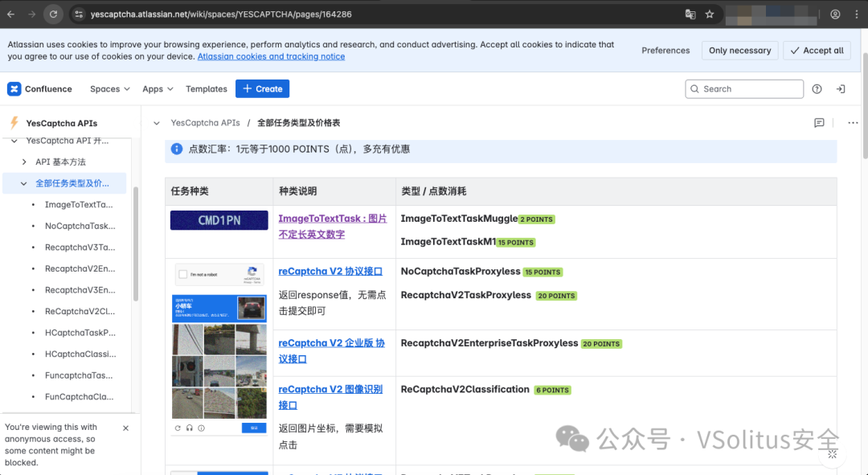Open ImageToTextTask link in table
868x475 pixels.
click(x=333, y=227)
